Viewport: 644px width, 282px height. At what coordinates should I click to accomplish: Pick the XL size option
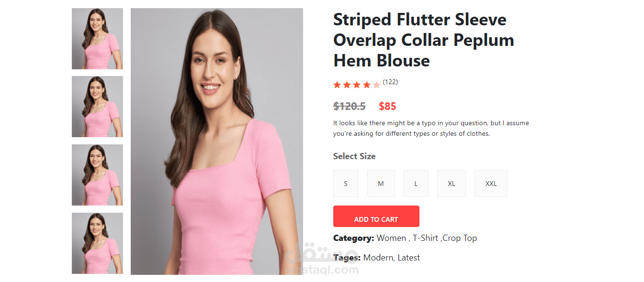[x=452, y=184]
